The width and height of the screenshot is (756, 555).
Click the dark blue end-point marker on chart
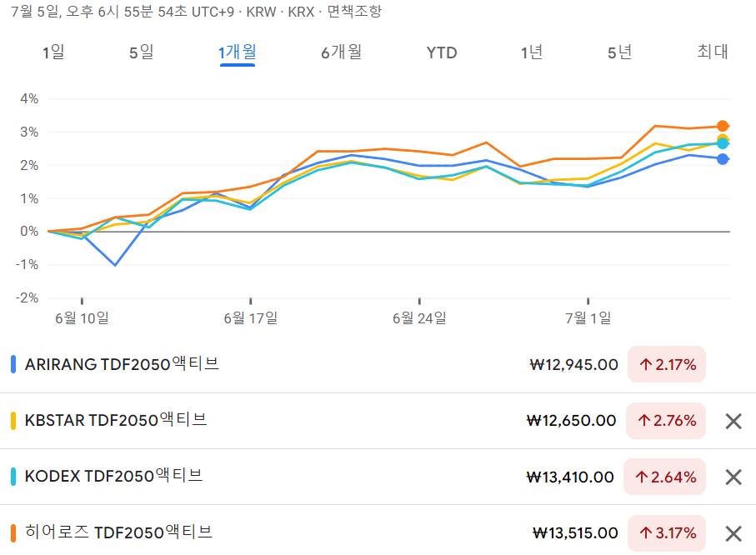pos(723,159)
